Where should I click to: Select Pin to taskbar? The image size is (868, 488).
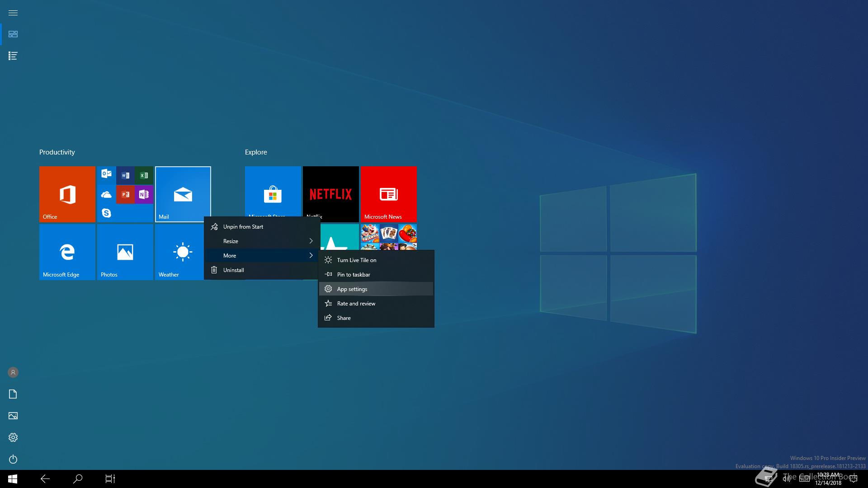click(376, 275)
